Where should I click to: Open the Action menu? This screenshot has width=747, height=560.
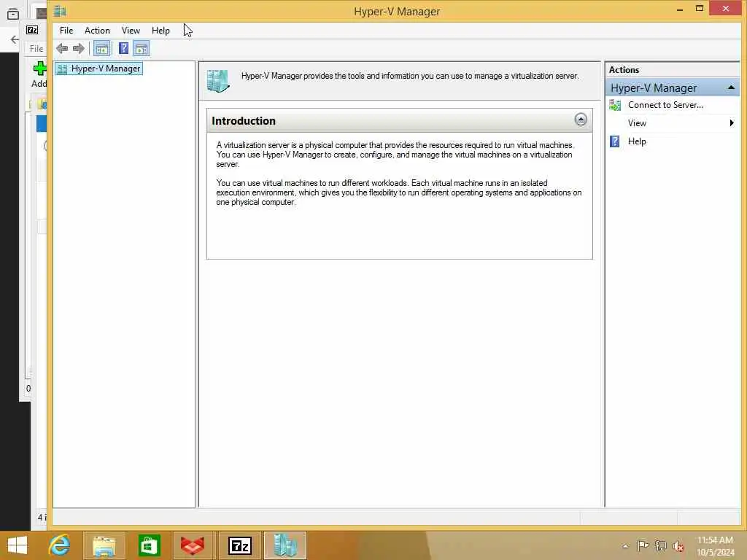click(x=97, y=31)
